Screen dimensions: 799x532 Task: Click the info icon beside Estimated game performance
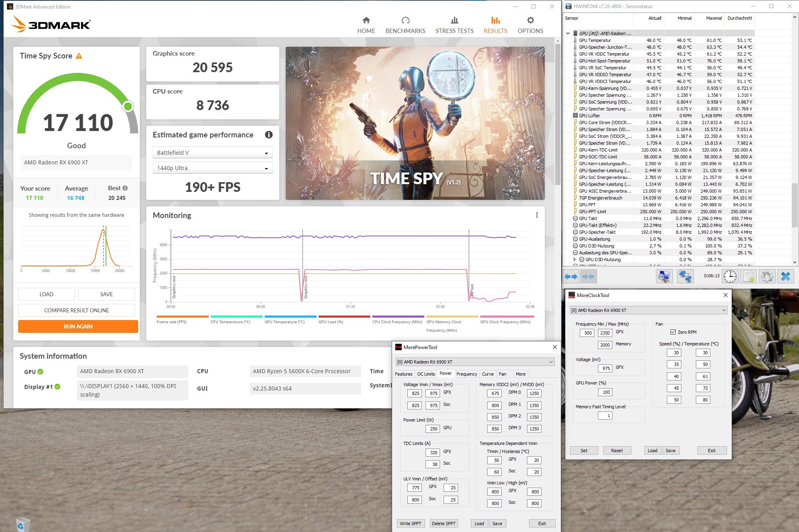point(269,135)
